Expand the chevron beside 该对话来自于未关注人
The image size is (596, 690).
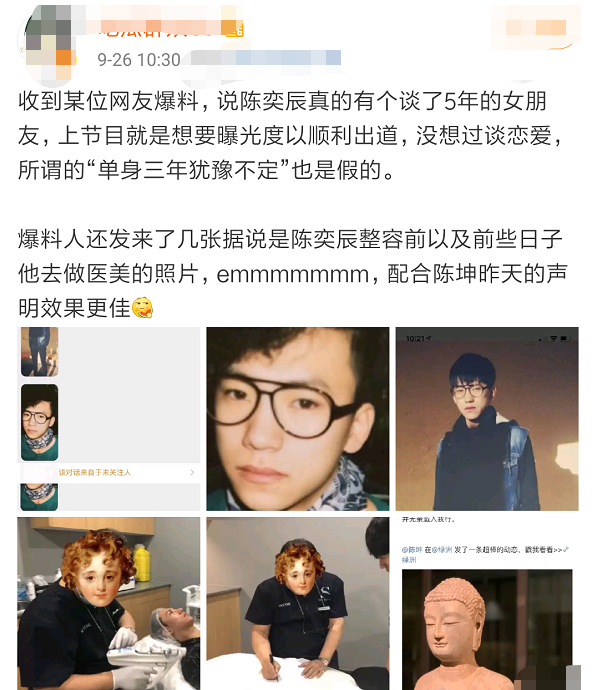192,472
